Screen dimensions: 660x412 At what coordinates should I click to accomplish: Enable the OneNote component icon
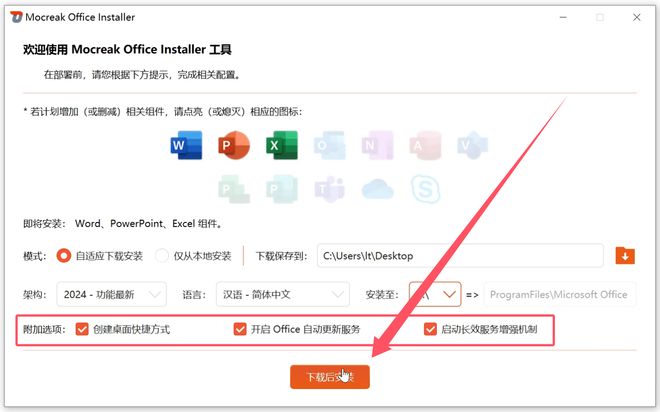click(378, 145)
